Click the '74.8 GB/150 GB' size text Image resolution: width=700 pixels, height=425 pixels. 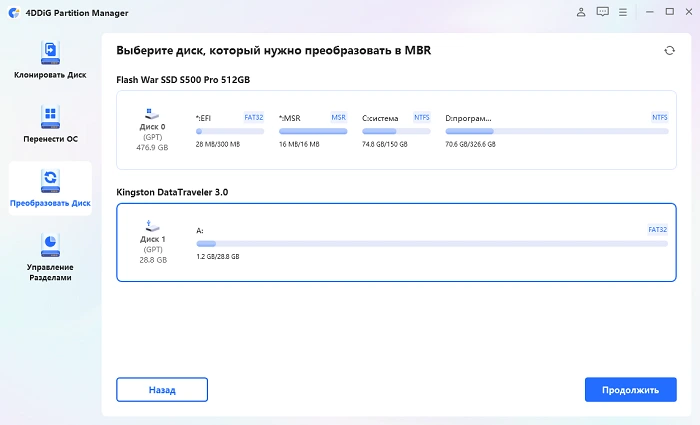[x=385, y=144]
